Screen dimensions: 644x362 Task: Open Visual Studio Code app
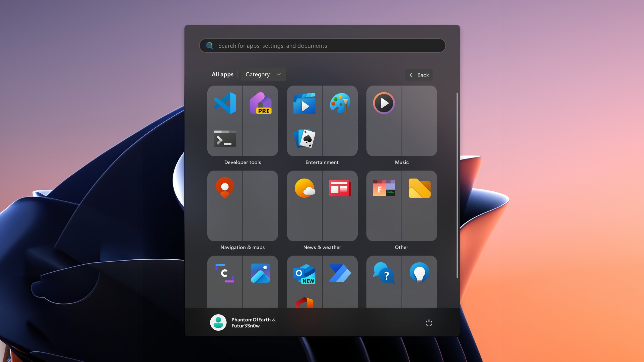[225, 103]
